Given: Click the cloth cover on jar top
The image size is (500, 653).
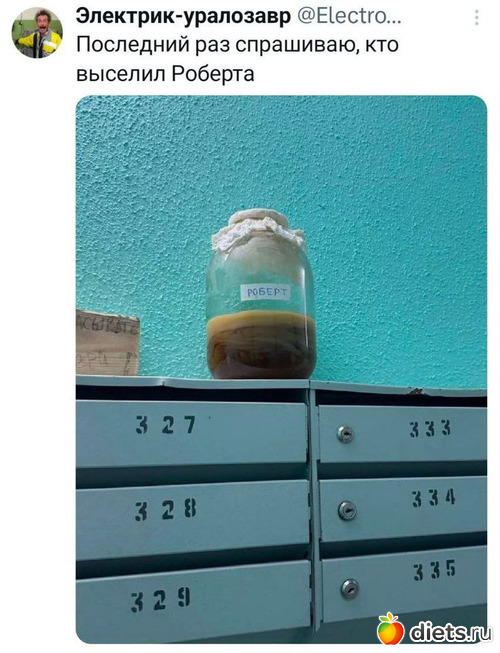Looking at the screenshot, I should pos(258,229).
